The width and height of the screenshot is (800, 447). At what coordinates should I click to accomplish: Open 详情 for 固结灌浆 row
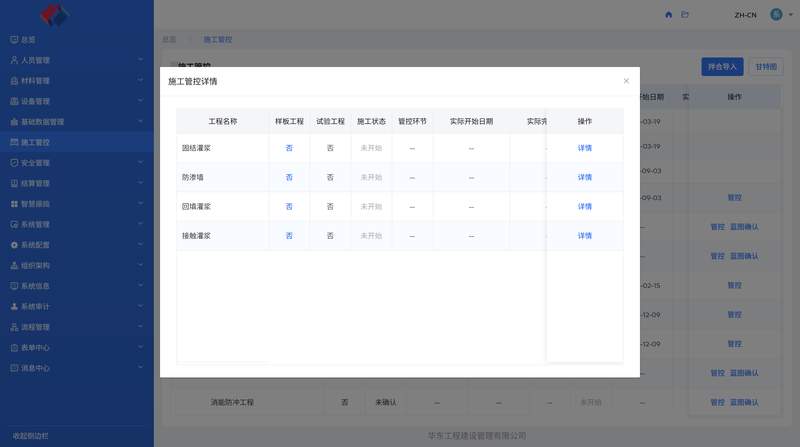[x=585, y=148]
